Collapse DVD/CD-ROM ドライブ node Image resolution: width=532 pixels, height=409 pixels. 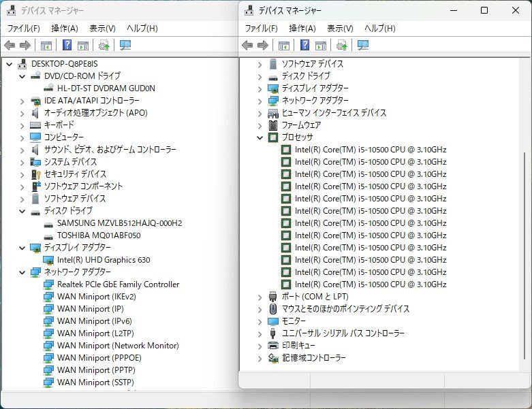point(22,76)
